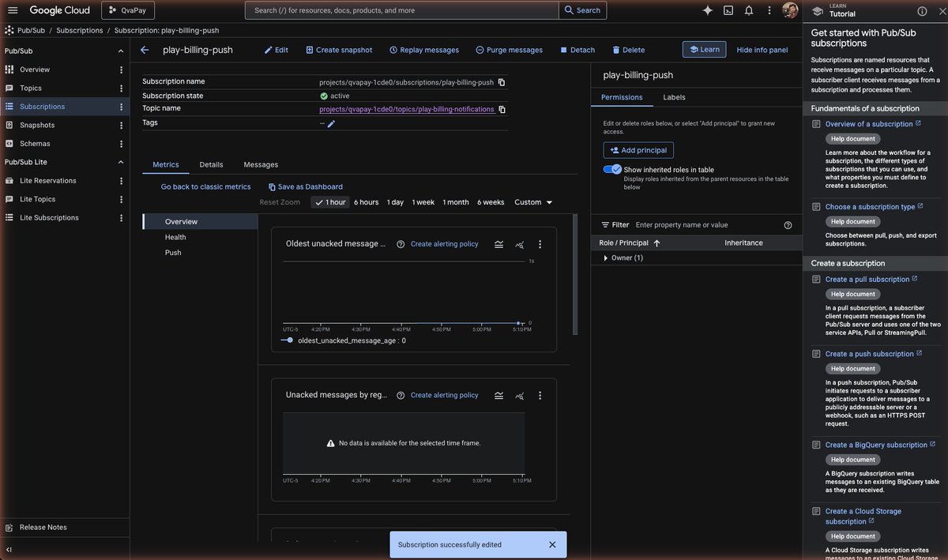948x560 pixels.
Task: Open the Labels tab in info panel
Action: point(674,97)
